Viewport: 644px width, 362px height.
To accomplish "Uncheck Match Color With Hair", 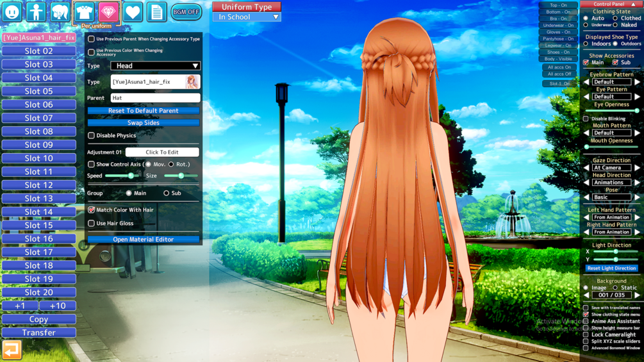I will click(x=91, y=210).
